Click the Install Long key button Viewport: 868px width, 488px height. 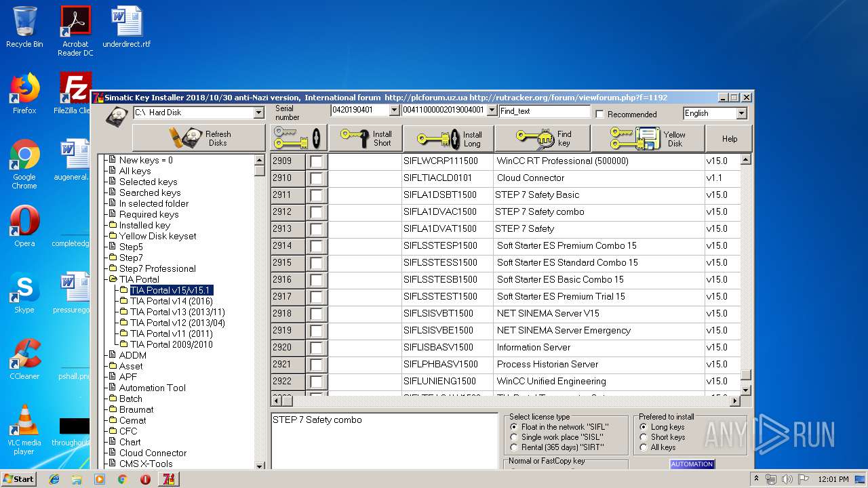[448, 139]
